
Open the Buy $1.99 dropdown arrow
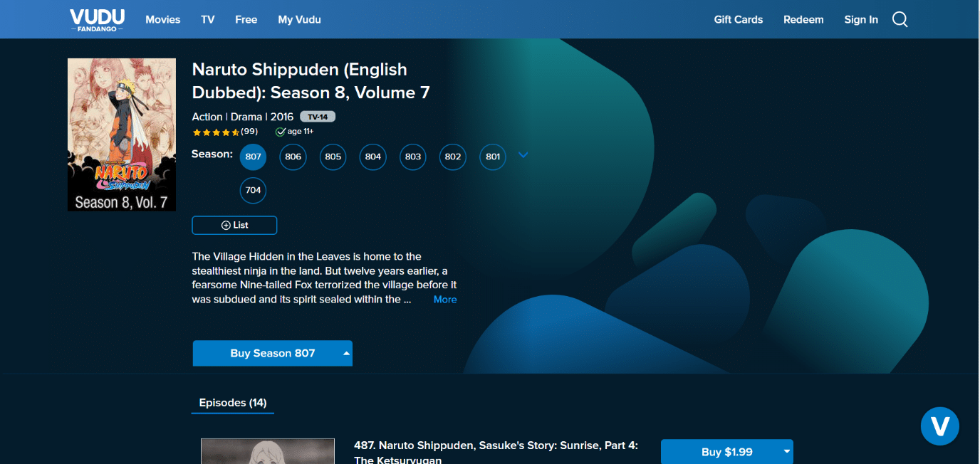point(786,452)
